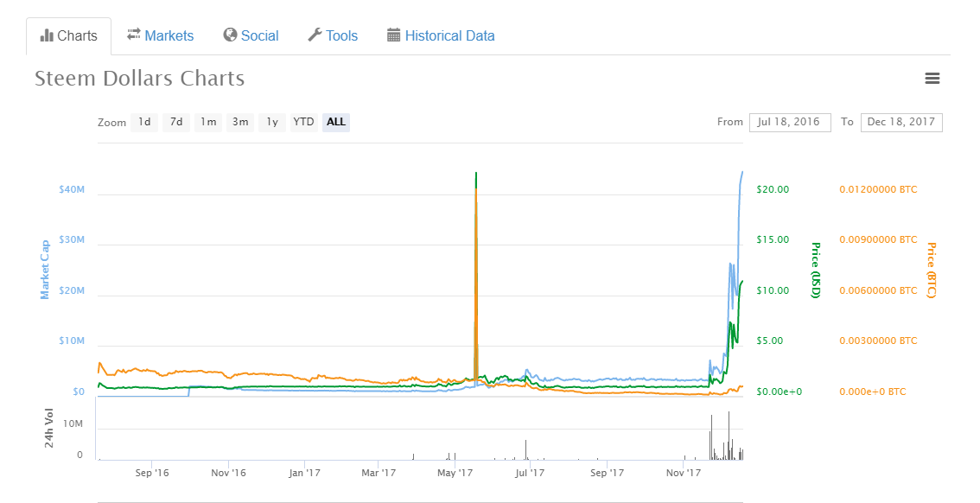Edit the To date field Dec 18, 2017

[901, 122]
